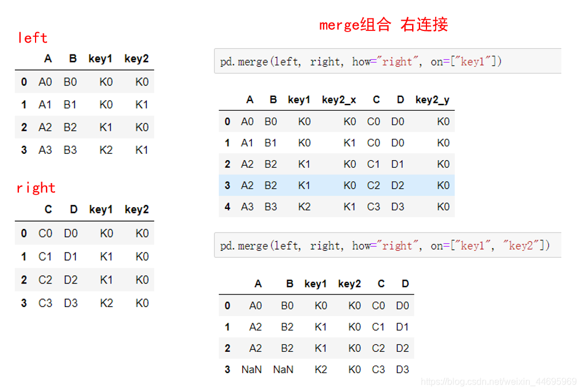Viewport: 582px width, 392px height.
Task: Click cell C0 in the right table
Action: click(45, 233)
